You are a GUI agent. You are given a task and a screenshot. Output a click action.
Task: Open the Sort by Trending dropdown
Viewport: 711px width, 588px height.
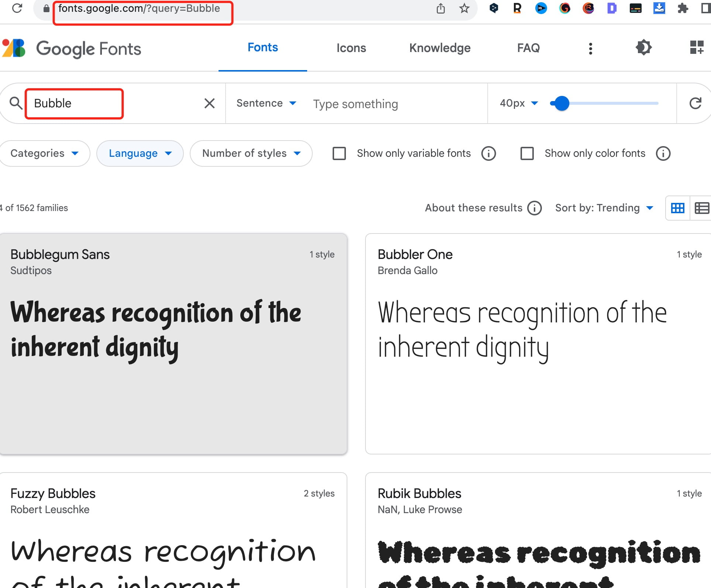604,208
